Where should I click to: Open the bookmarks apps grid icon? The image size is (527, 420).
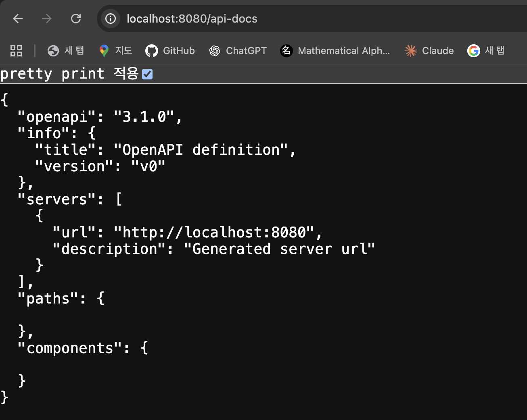click(x=16, y=50)
